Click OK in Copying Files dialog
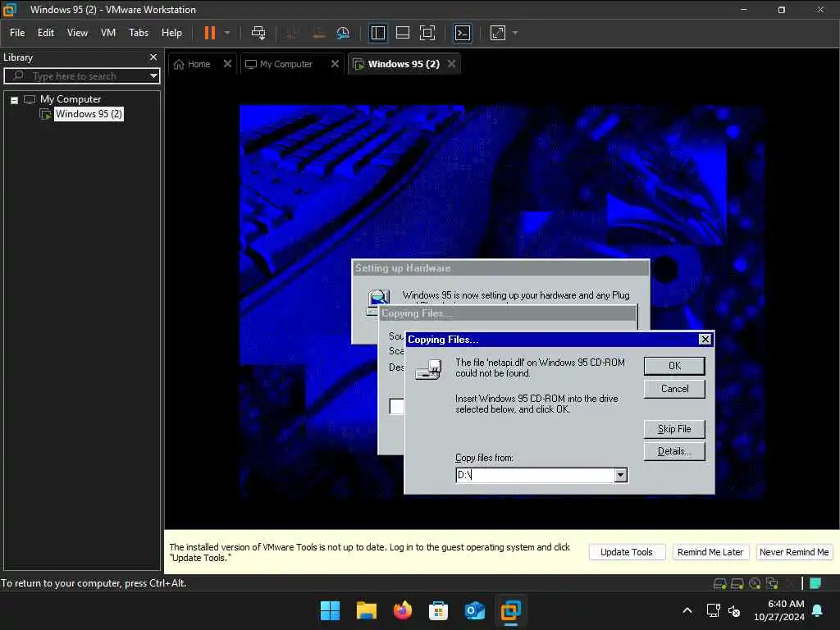 click(x=674, y=366)
